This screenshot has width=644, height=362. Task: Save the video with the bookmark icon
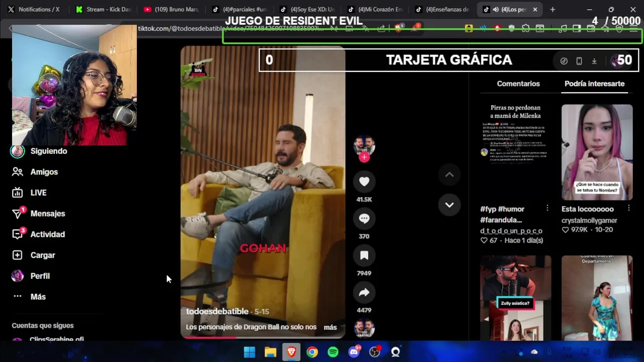pyautogui.click(x=364, y=255)
